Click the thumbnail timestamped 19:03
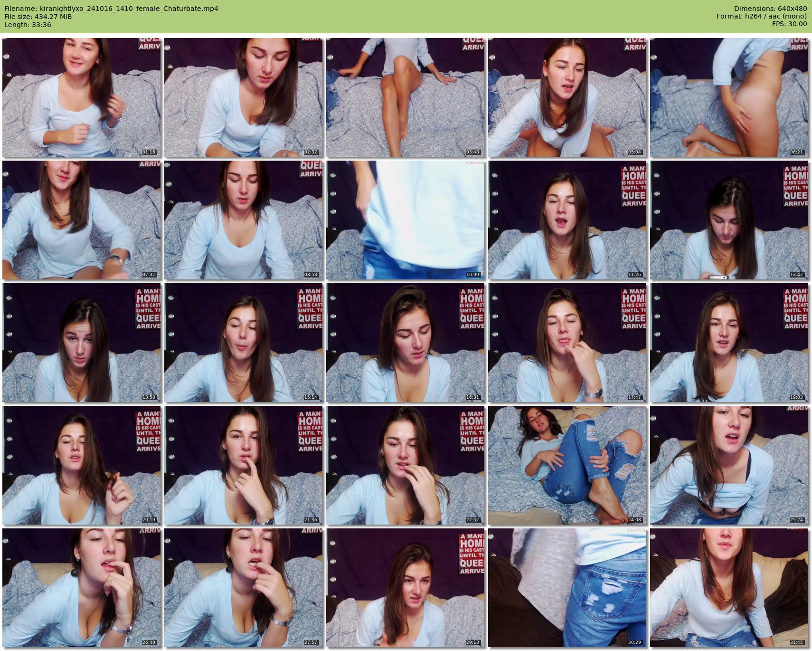 (x=729, y=343)
